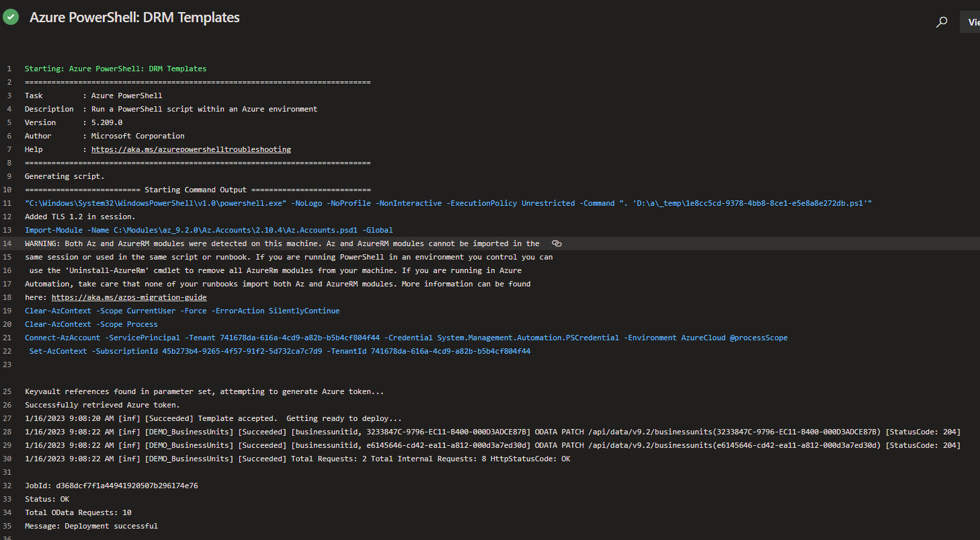Click 'Message: Deployment successful' line
The width and height of the screenshot is (980, 540).
coord(91,526)
